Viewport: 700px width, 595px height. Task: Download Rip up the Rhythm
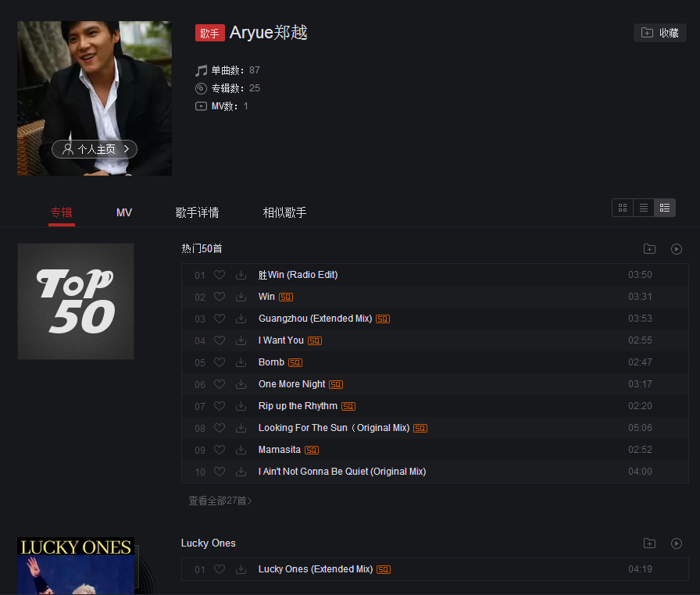click(x=241, y=406)
